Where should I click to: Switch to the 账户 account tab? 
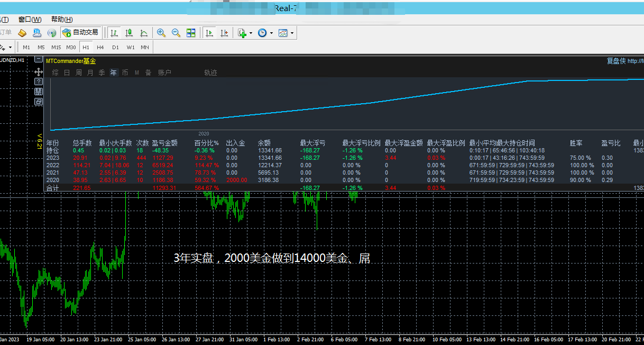pos(164,72)
